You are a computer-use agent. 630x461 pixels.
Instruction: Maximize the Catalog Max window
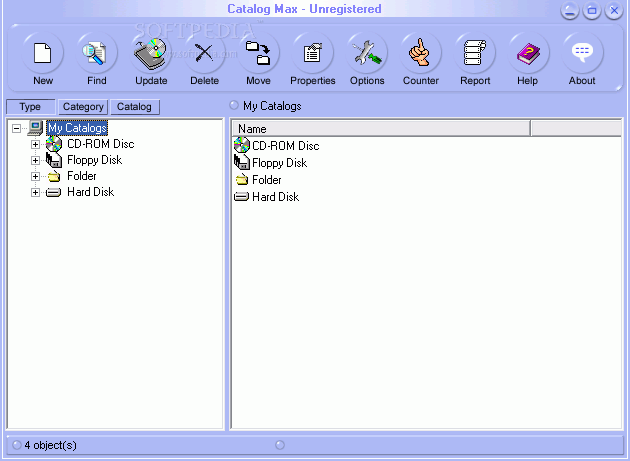click(592, 10)
